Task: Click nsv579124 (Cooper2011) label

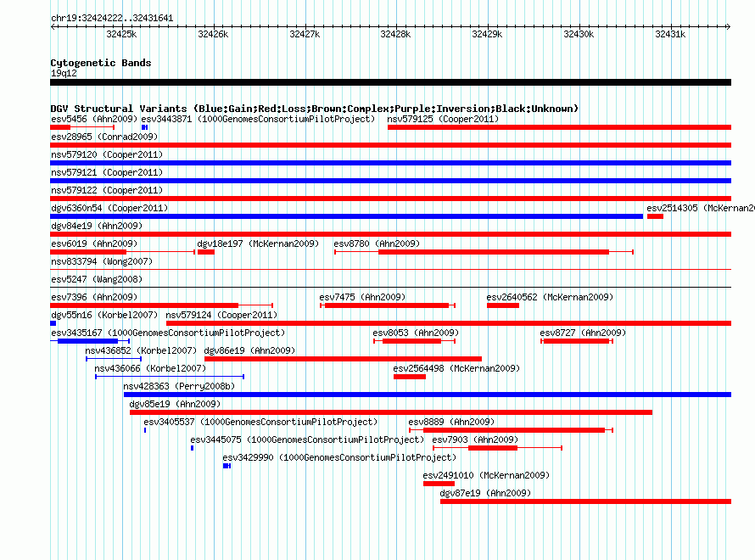Action: point(221,315)
